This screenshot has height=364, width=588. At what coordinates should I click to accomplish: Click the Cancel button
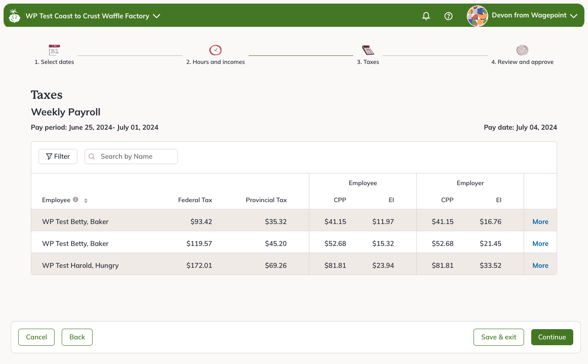pos(36,337)
